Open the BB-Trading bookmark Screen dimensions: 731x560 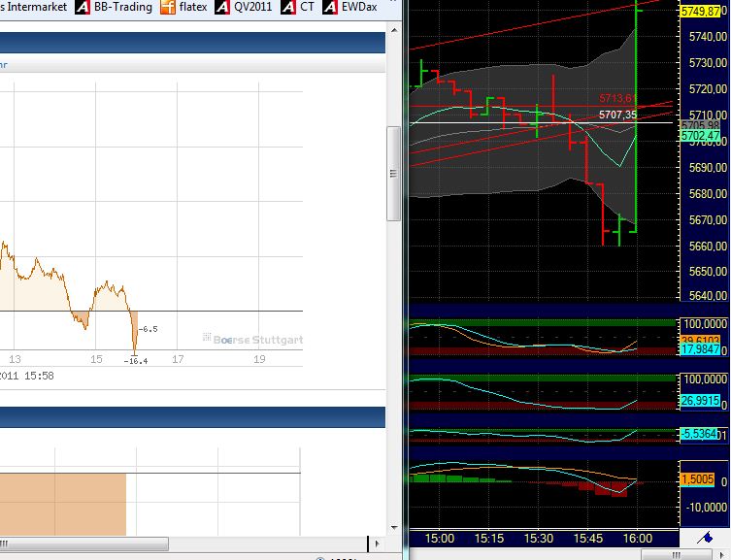pos(122,7)
